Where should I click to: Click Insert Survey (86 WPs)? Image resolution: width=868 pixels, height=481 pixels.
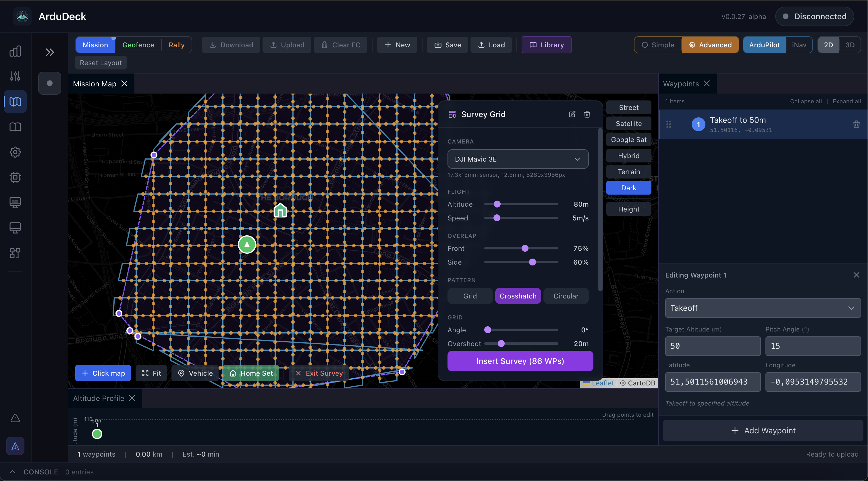(520, 361)
